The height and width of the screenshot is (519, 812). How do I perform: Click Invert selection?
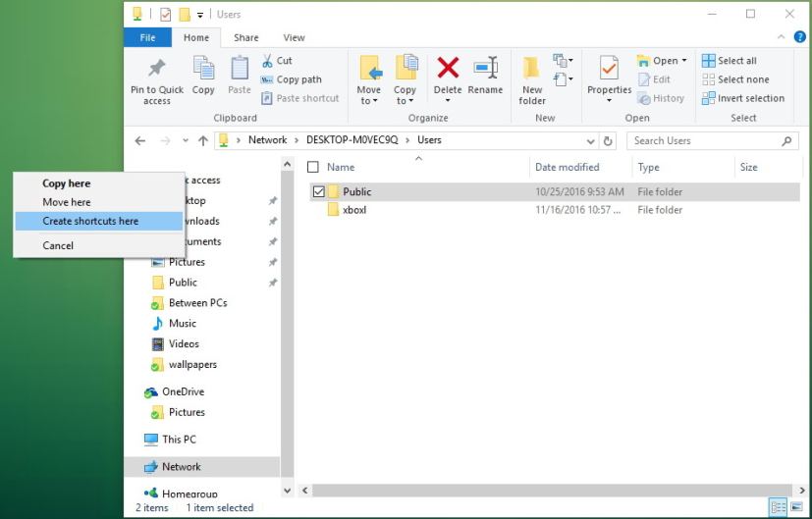743,98
